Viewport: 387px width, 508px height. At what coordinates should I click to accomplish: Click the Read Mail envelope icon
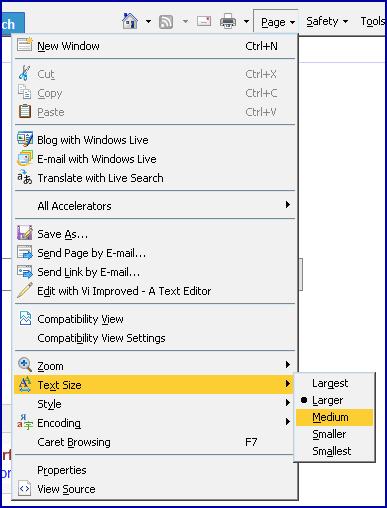[x=204, y=21]
